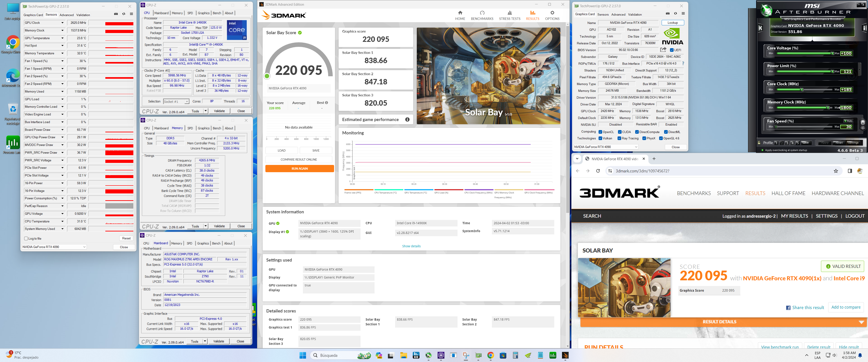Open HALL OF FAME on 3dmark.com
Viewport: 868px width, 362px height.
click(x=788, y=193)
